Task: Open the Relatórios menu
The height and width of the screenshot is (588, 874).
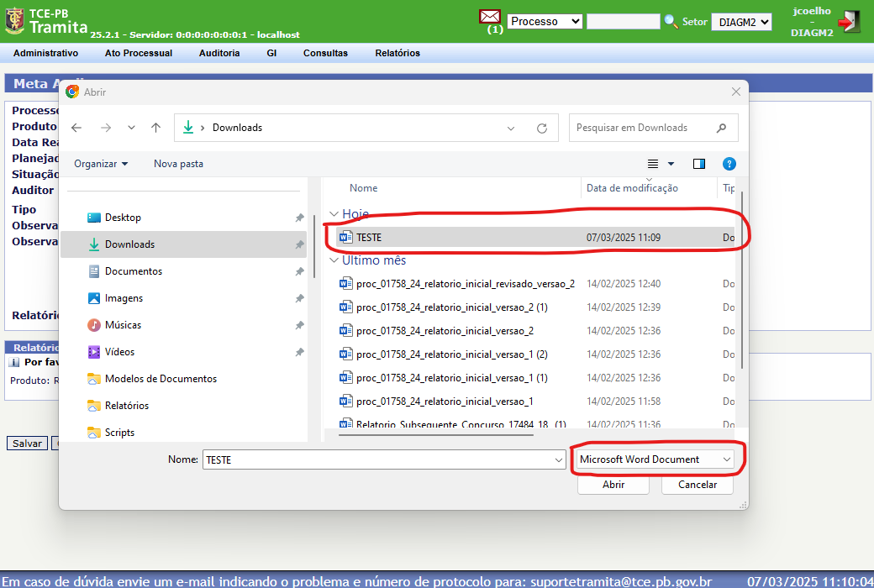Action: pos(398,53)
